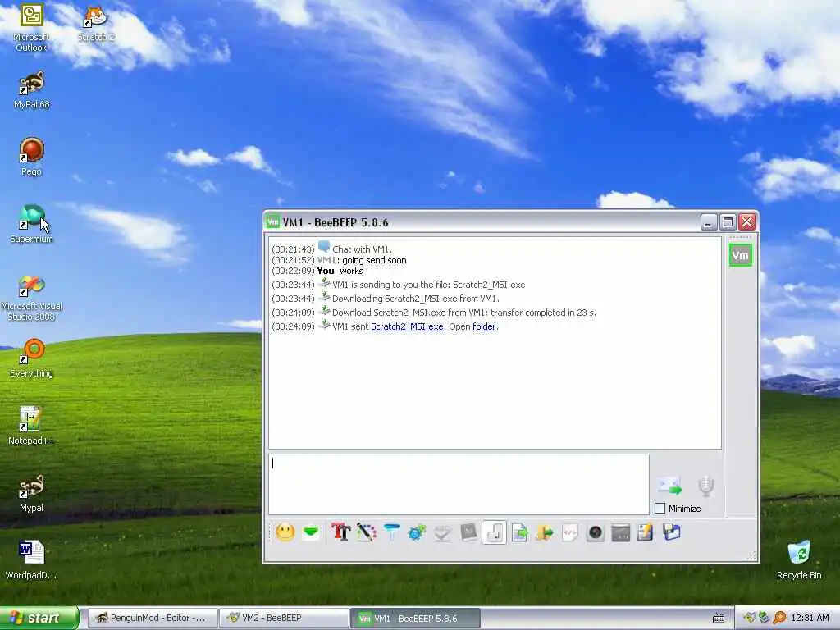Click VM1 - BeeBEEP 5.8.6 taskbar button
Image resolution: width=840 pixels, height=630 pixels.
tap(415, 619)
